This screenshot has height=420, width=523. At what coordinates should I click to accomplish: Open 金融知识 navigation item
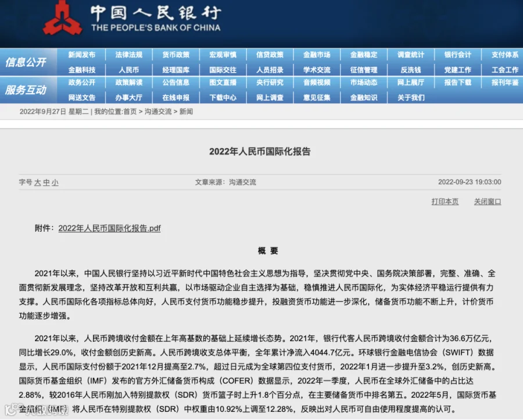364,98
